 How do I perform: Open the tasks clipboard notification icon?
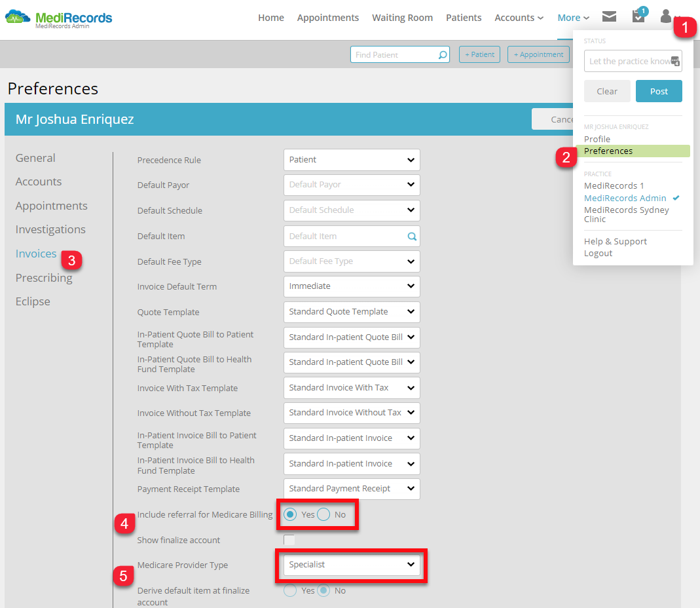[639, 16]
